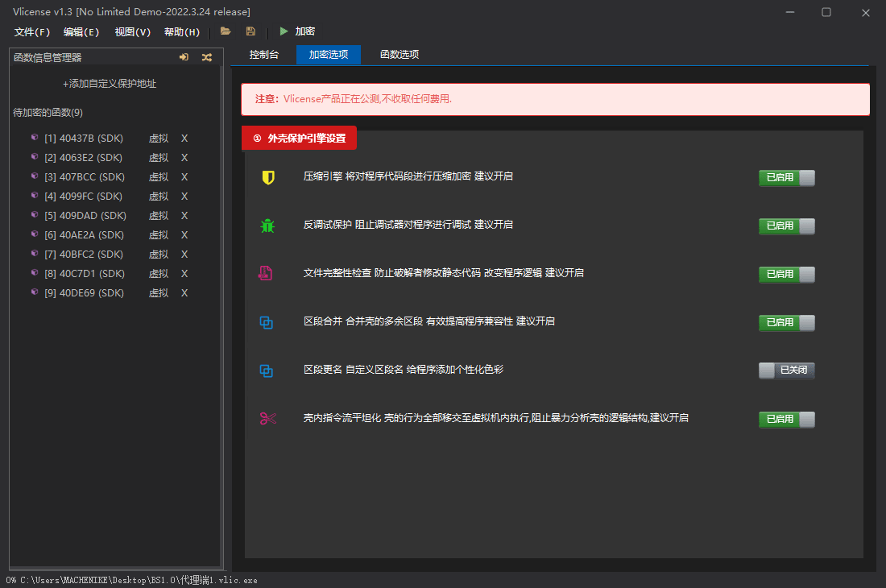Remove function 4099FC with its X
Screen dimensions: 886x588
pos(184,196)
